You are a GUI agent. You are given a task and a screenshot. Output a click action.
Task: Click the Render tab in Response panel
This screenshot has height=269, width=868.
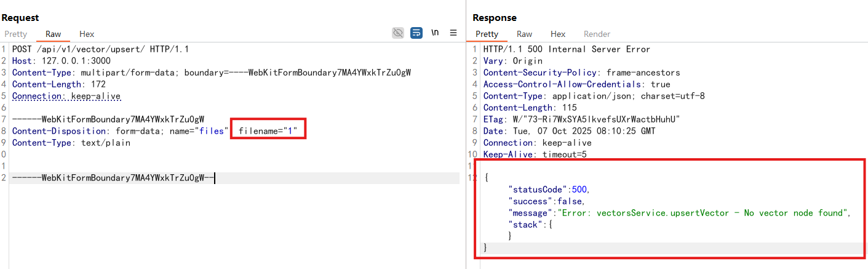[597, 34]
